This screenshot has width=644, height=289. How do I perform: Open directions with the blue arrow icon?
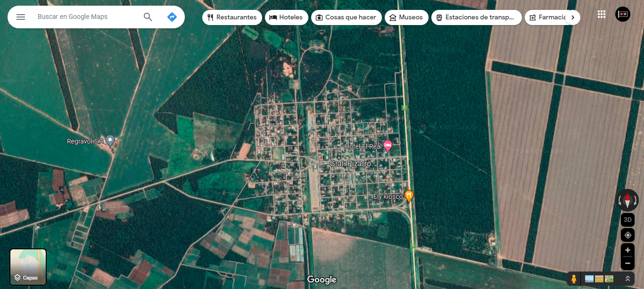172,17
